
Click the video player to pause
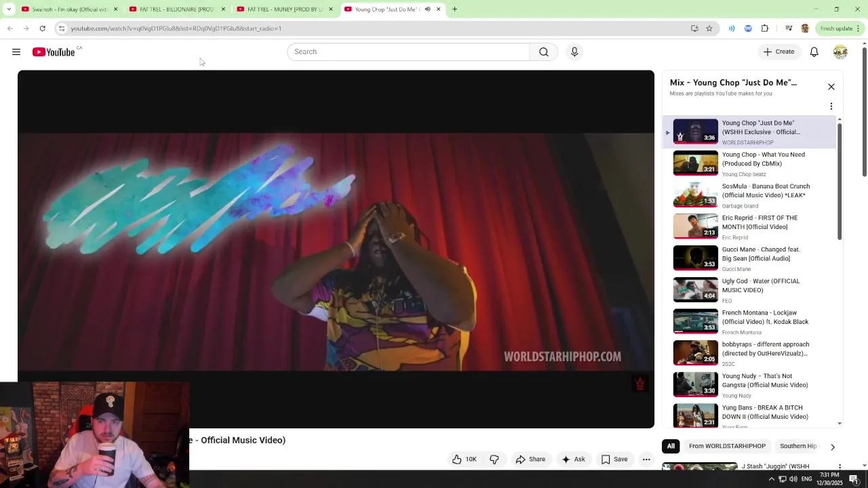point(336,249)
